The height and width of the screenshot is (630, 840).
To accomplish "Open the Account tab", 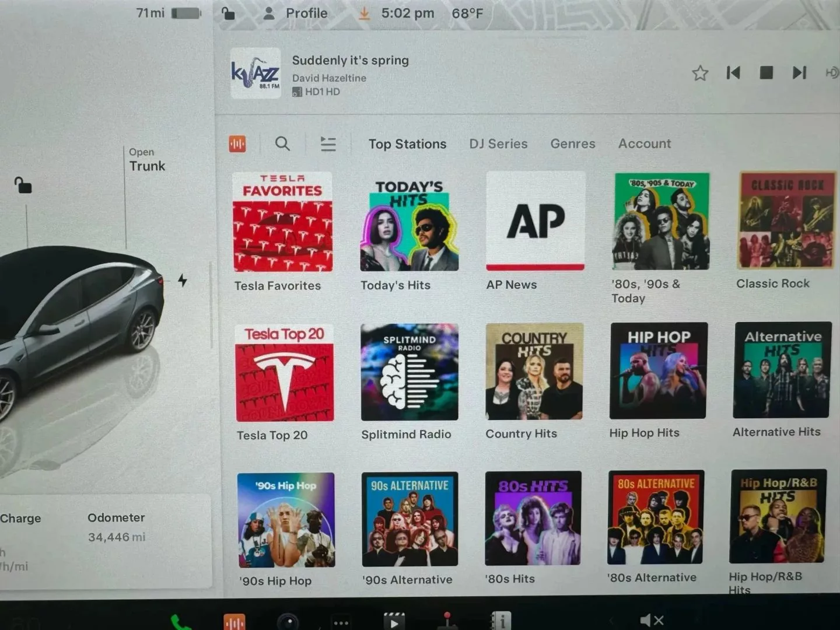I will click(644, 143).
